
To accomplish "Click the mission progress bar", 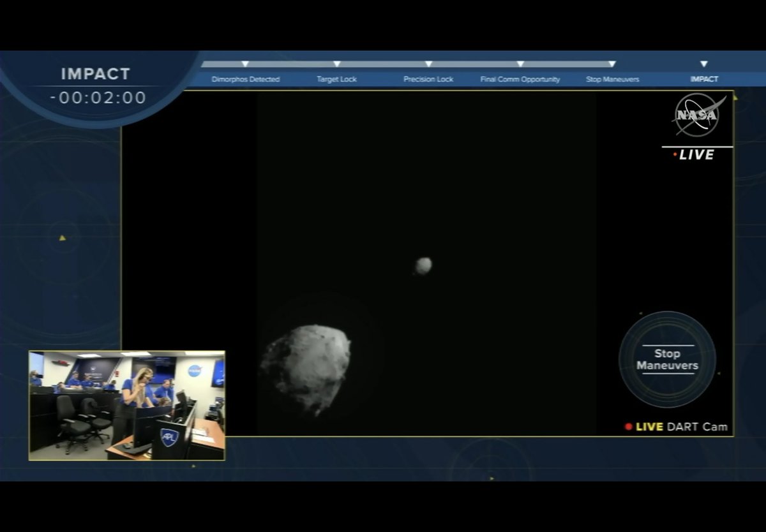I will click(x=409, y=64).
